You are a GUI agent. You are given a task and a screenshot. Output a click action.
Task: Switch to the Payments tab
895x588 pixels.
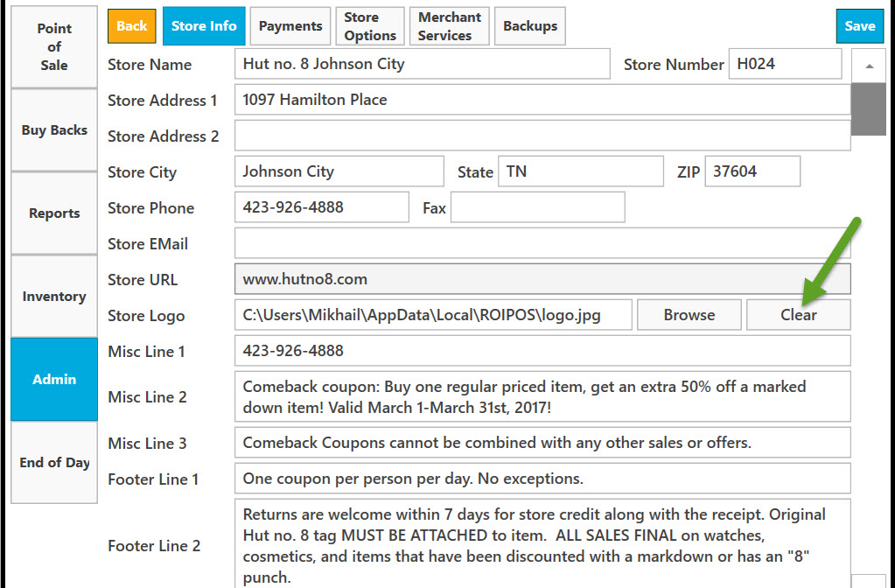tap(290, 26)
